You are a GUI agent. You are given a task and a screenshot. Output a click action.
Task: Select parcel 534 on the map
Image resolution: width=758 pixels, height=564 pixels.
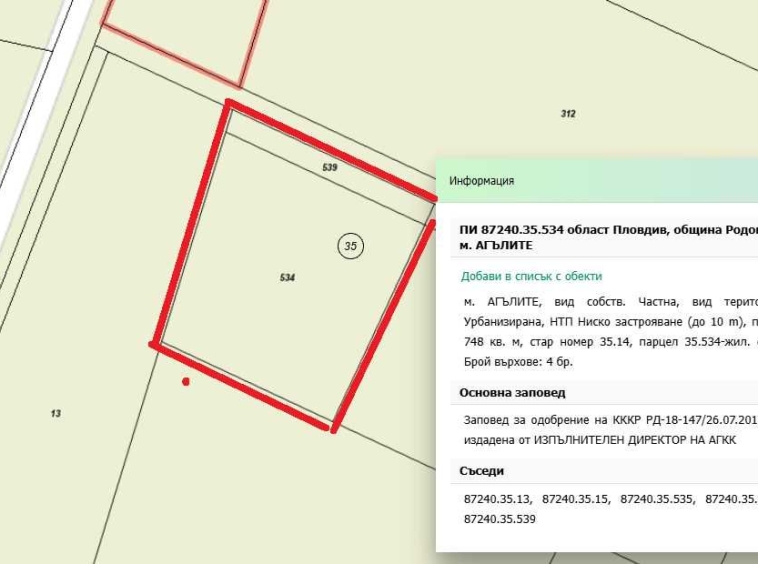288,277
